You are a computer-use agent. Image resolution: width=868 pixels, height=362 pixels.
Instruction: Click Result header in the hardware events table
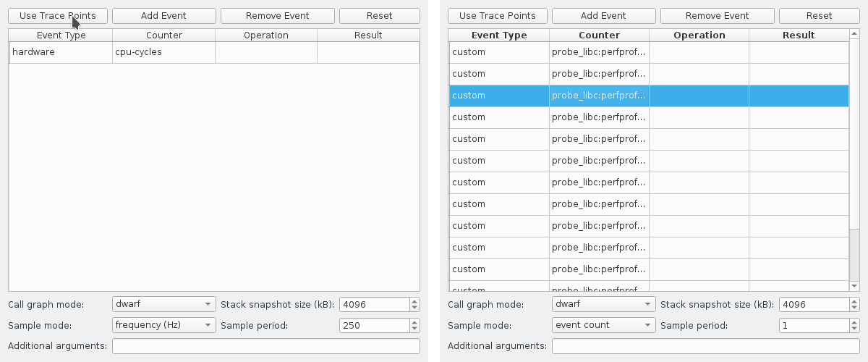pyautogui.click(x=368, y=35)
